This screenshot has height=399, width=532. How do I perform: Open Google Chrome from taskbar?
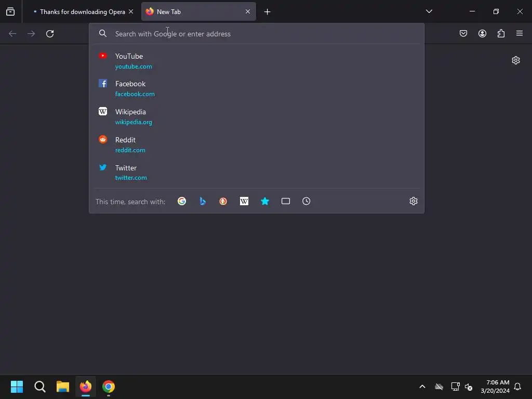click(x=109, y=387)
